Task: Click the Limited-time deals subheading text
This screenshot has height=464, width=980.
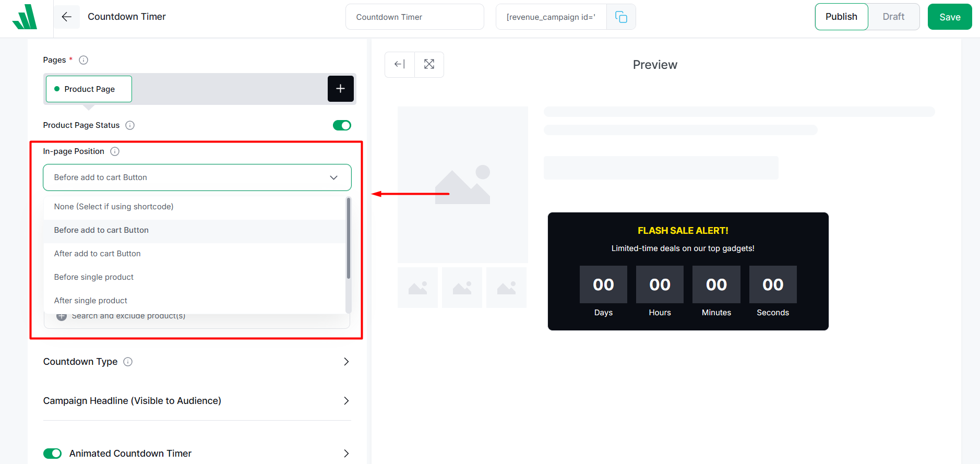Action: (683, 248)
